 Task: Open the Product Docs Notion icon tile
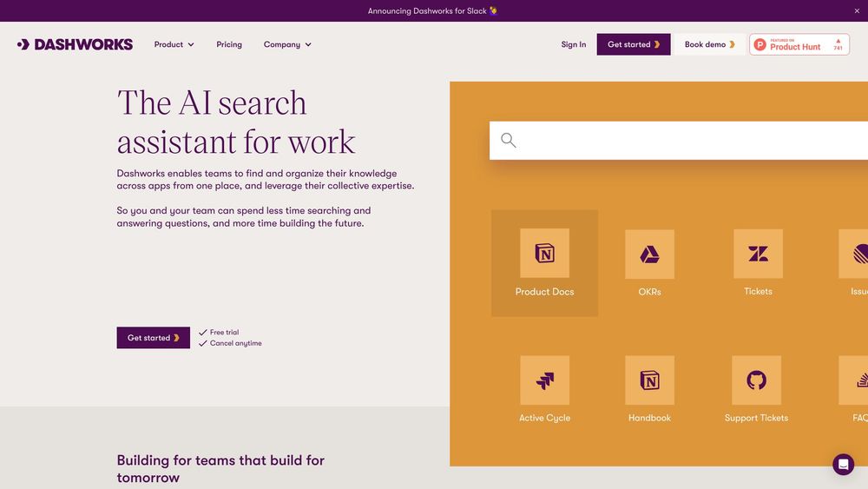pyautogui.click(x=545, y=253)
